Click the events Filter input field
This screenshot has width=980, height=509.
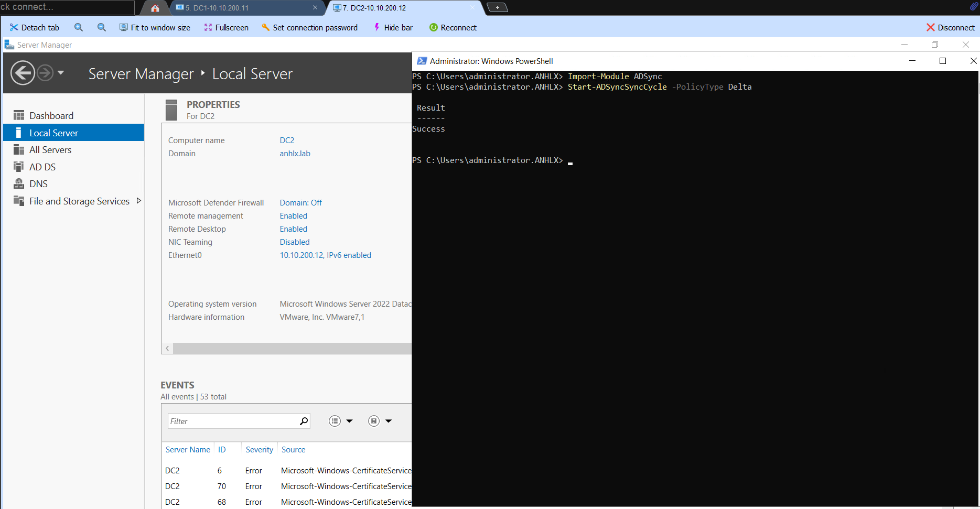[233, 421]
